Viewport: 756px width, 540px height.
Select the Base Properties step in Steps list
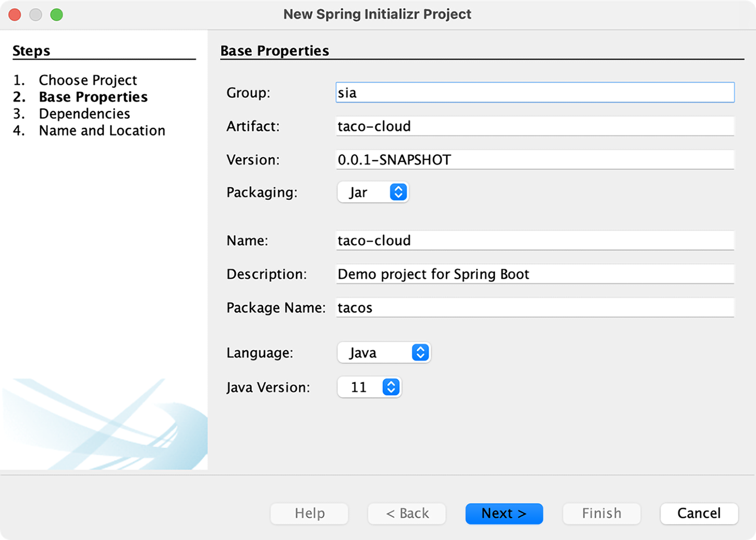(x=93, y=97)
